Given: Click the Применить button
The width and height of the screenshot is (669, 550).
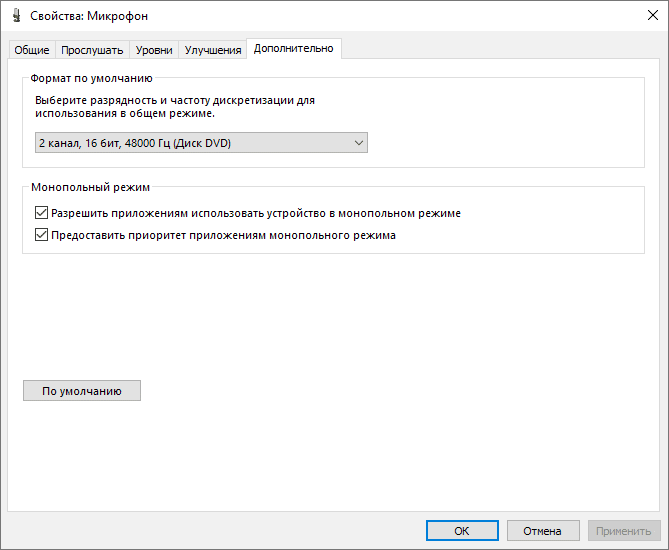Looking at the screenshot, I should 624,531.
